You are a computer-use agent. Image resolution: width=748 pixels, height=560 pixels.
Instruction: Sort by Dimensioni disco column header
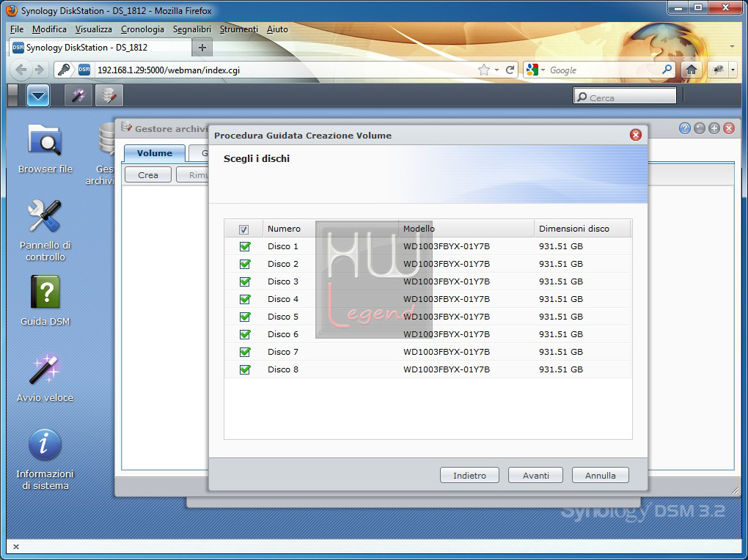582,229
